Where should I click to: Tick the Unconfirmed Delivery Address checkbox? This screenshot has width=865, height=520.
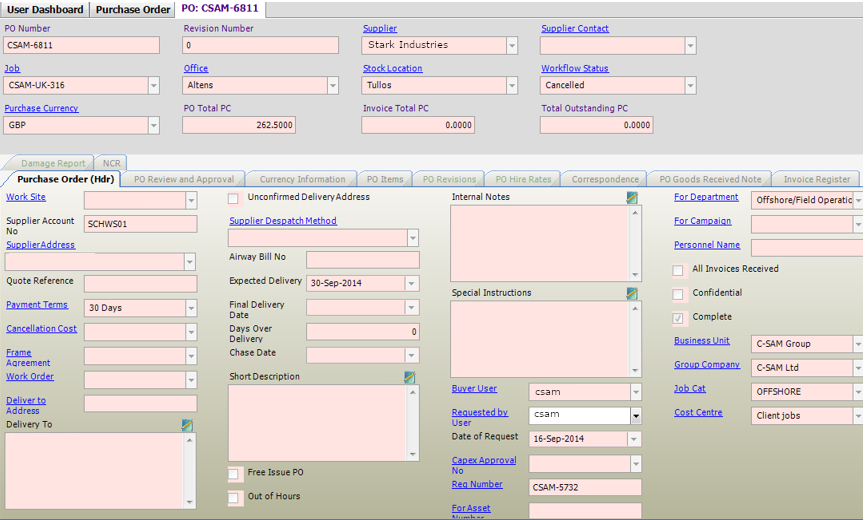(234, 198)
